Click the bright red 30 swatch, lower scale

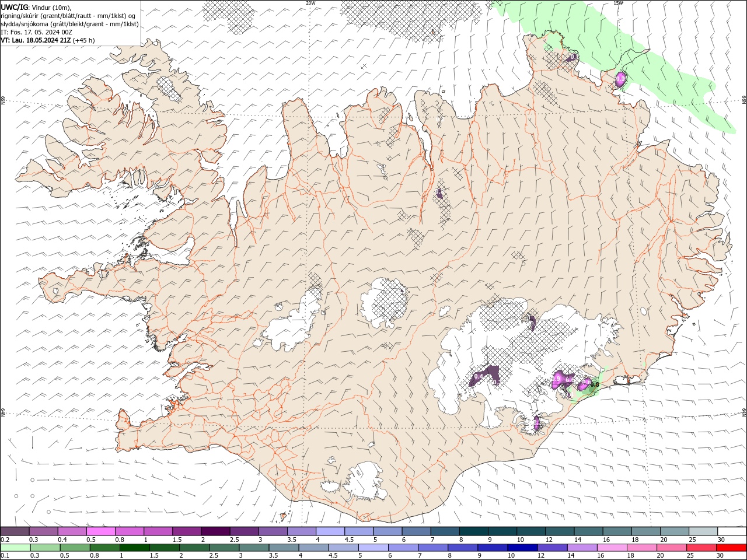point(731,548)
